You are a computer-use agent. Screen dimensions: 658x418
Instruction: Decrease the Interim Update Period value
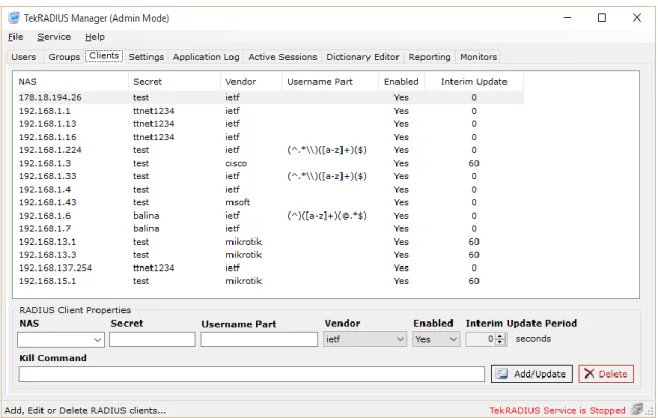[499, 342]
